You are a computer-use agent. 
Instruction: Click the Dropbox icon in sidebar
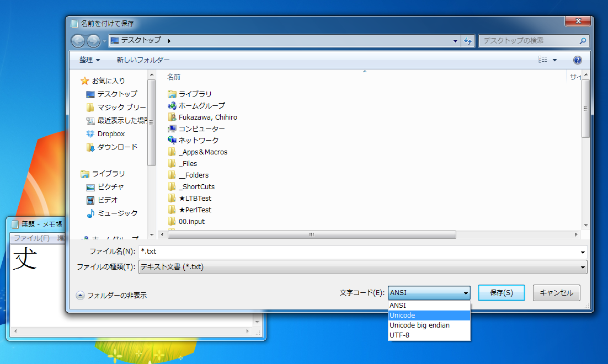pos(90,133)
